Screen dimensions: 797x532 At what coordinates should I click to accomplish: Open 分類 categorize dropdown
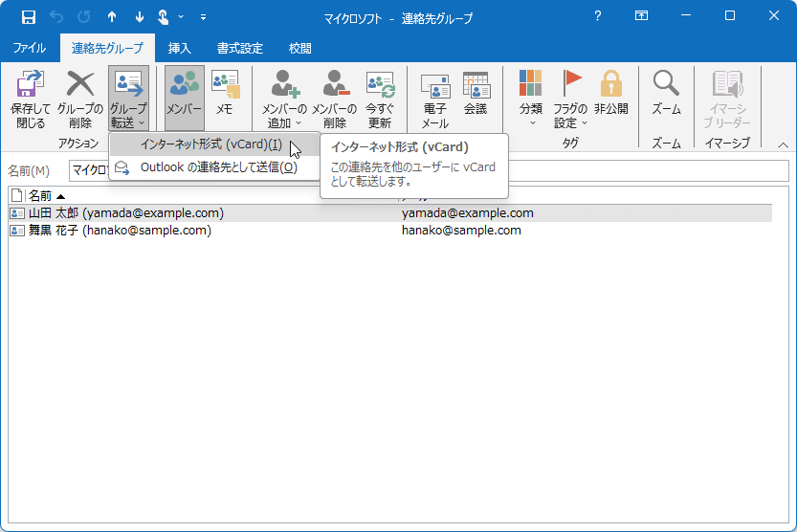tap(531, 100)
